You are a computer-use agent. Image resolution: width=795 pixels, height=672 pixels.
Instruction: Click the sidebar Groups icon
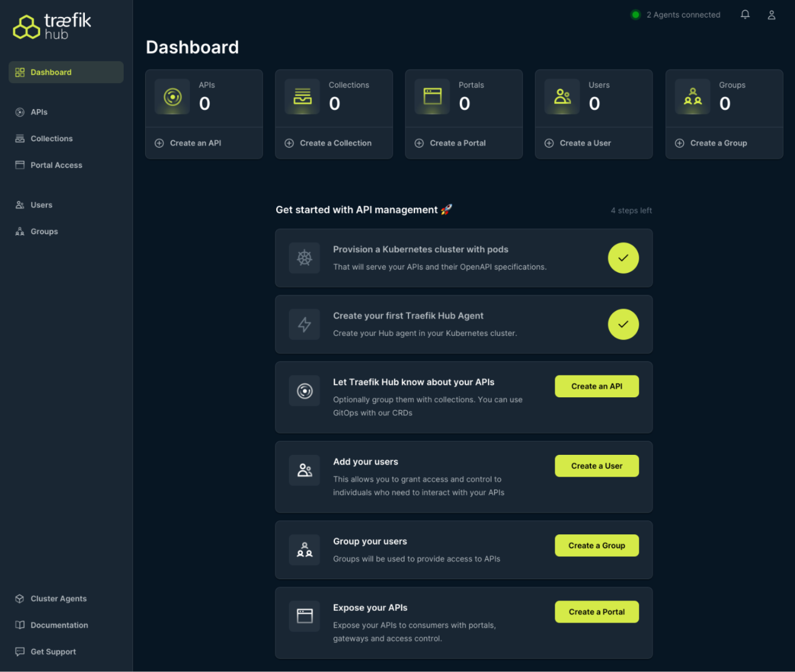click(x=19, y=232)
